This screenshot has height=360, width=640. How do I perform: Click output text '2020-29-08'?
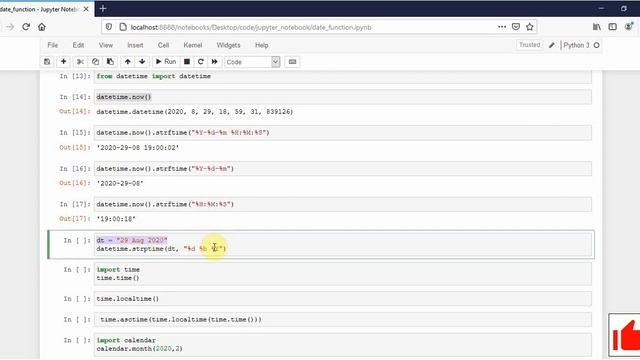point(120,184)
